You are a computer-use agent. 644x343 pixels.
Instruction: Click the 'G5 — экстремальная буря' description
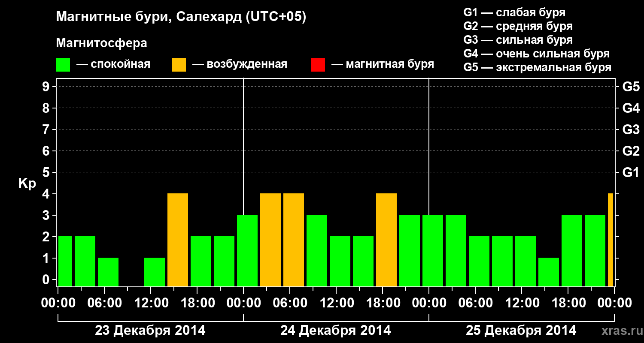point(537,67)
